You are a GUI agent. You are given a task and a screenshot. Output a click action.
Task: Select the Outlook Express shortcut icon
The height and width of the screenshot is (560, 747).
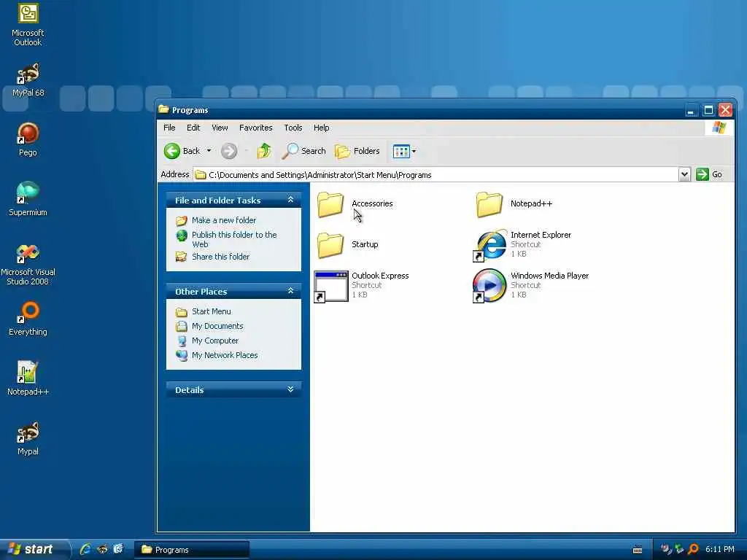point(331,286)
